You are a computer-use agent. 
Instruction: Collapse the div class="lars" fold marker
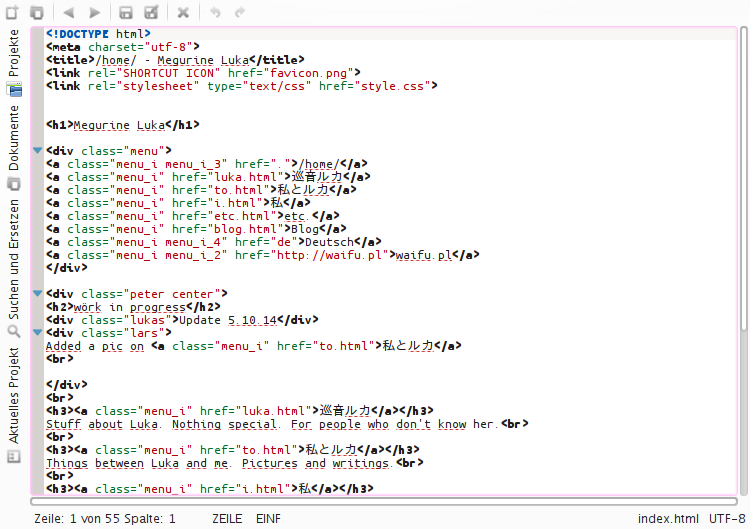38,333
